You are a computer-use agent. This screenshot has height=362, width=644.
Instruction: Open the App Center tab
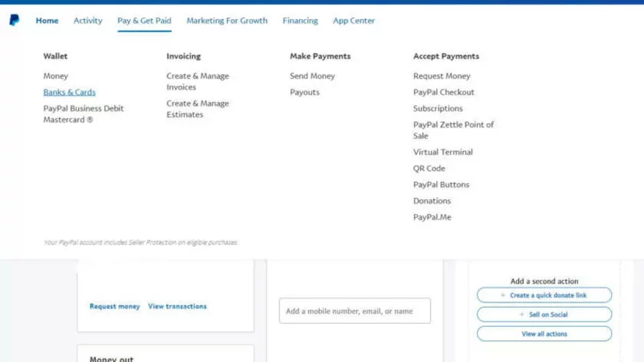click(x=353, y=21)
